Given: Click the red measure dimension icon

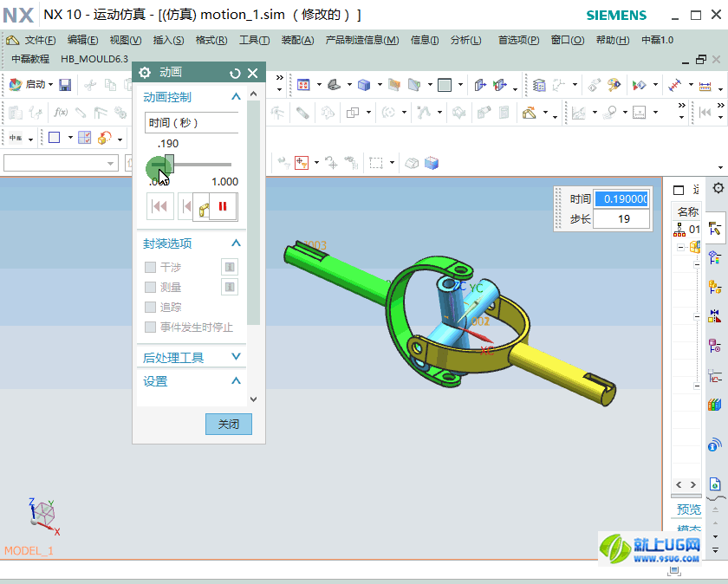Looking at the screenshot, I should (674, 86).
